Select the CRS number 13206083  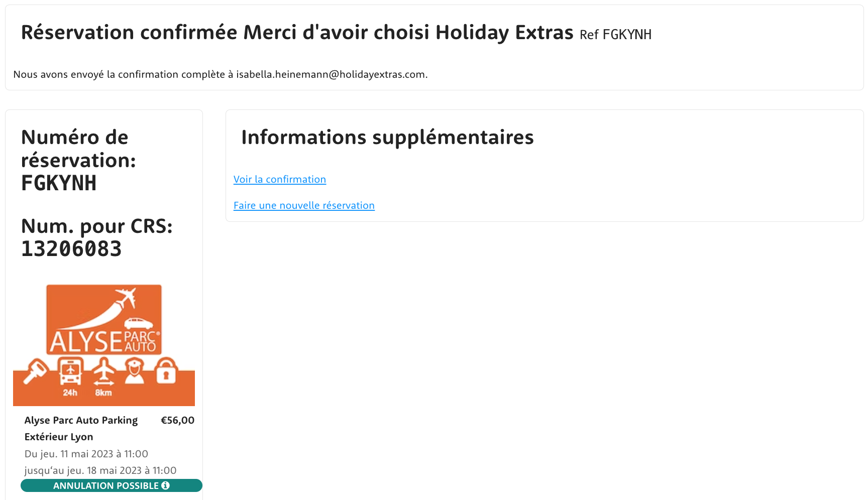point(71,249)
